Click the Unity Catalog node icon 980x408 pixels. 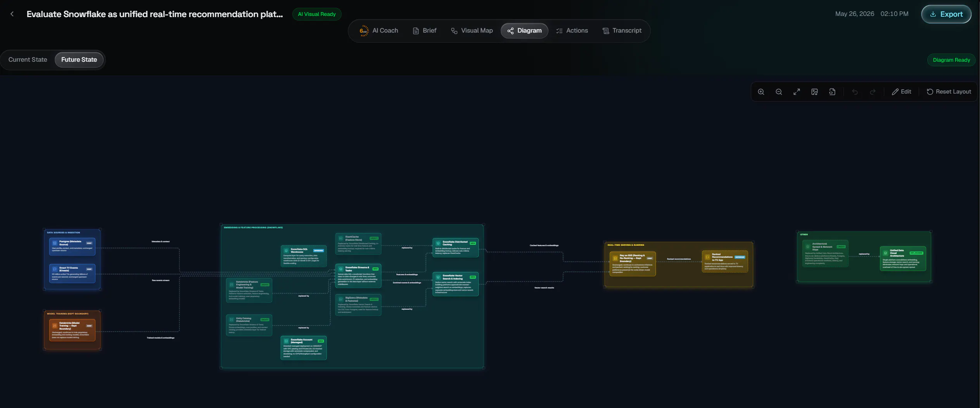pyautogui.click(x=232, y=320)
